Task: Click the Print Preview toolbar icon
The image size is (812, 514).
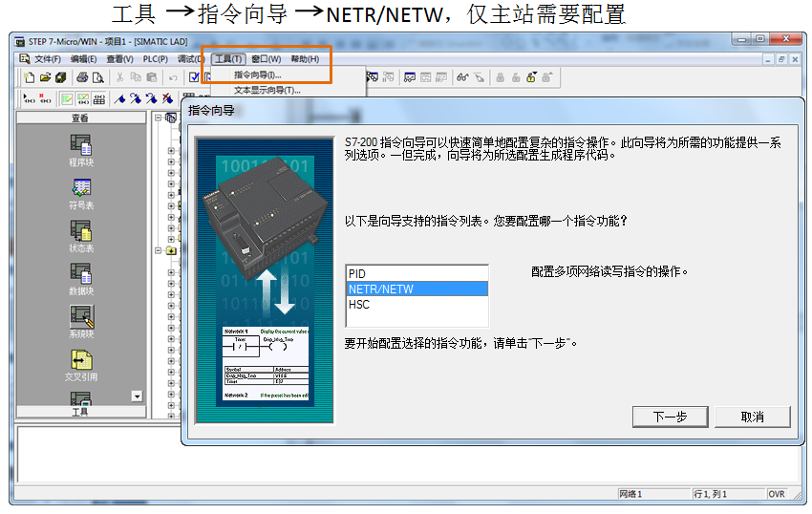Action: click(97, 77)
